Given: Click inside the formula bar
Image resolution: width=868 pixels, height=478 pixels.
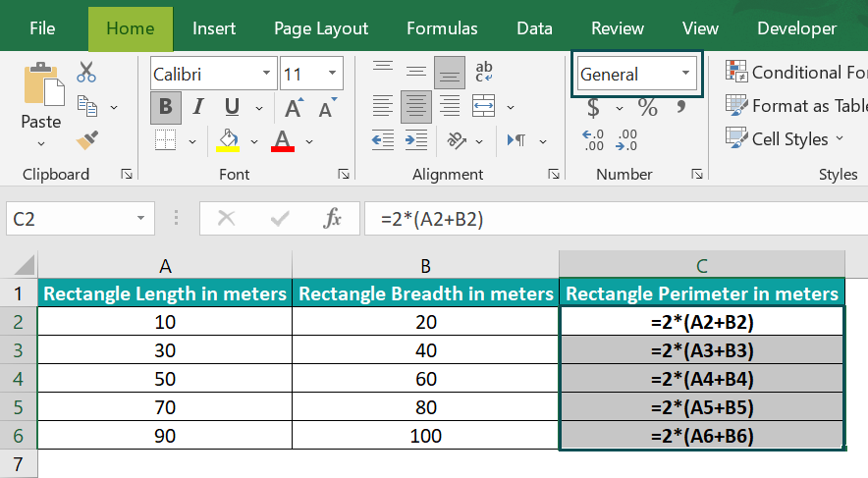Looking at the screenshot, I should pyautogui.click(x=616, y=219).
